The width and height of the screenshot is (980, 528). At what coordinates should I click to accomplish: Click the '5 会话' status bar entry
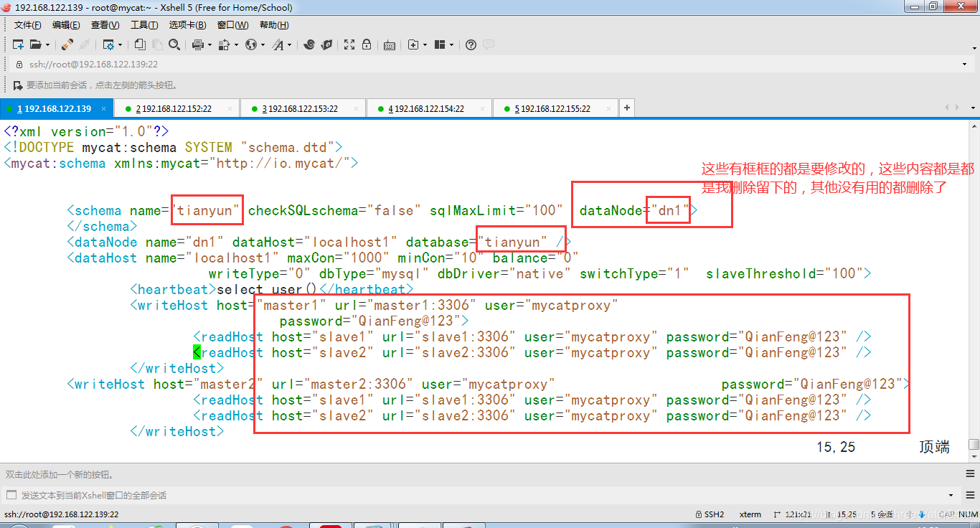pyautogui.click(x=882, y=514)
